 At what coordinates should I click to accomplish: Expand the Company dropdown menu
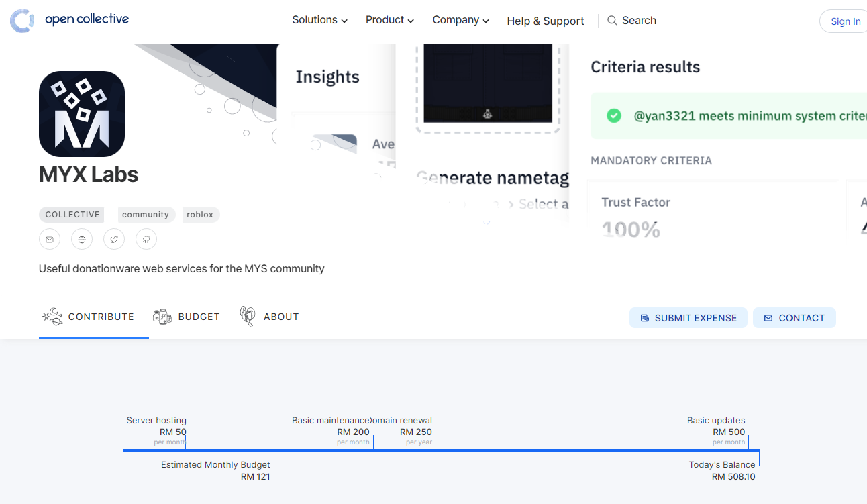[461, 20]
